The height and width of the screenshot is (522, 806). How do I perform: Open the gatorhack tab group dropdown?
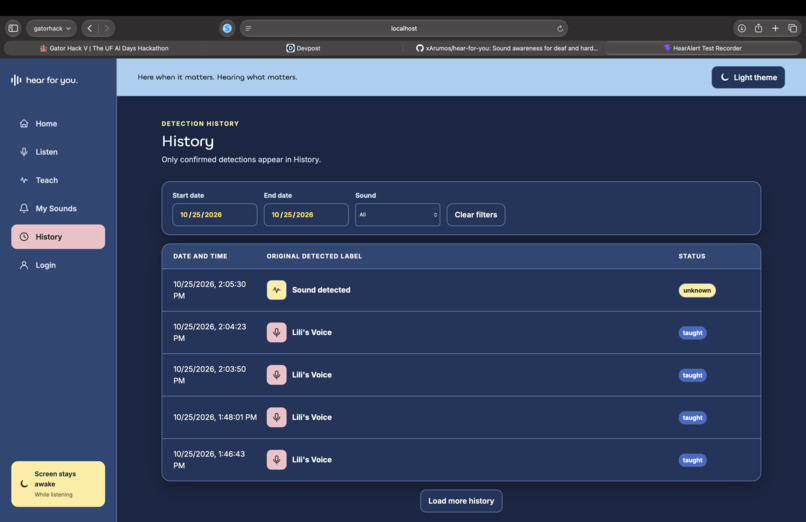pyautogui.click(x=51, y=28)
